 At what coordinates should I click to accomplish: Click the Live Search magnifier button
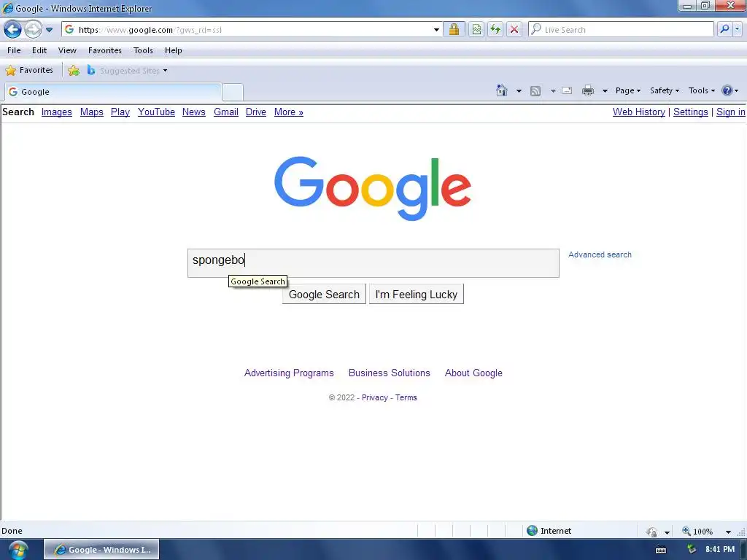click(724, 29)
